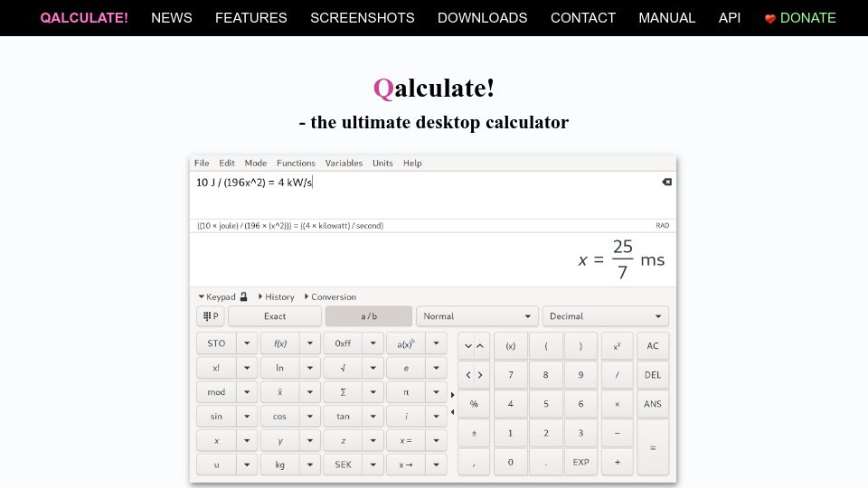
Task: Click the plus-minus sign button
Action: 474,433
